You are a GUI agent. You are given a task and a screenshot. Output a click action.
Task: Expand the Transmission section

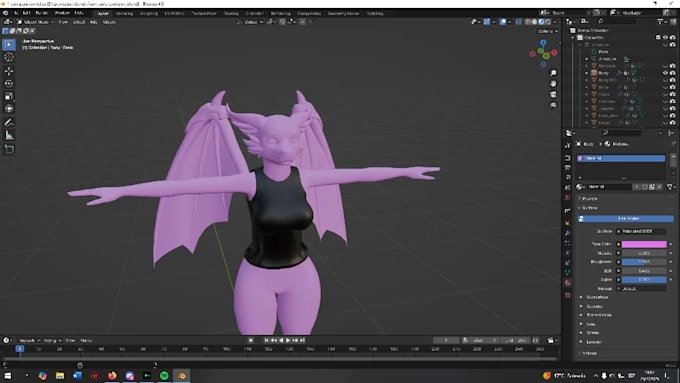(x=598, y=315)
